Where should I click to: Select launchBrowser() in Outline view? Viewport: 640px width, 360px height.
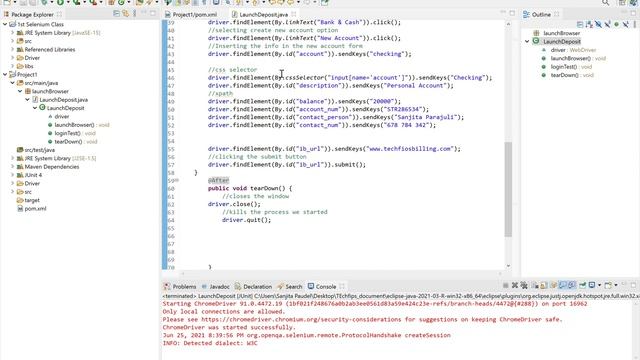click(573, 58)
